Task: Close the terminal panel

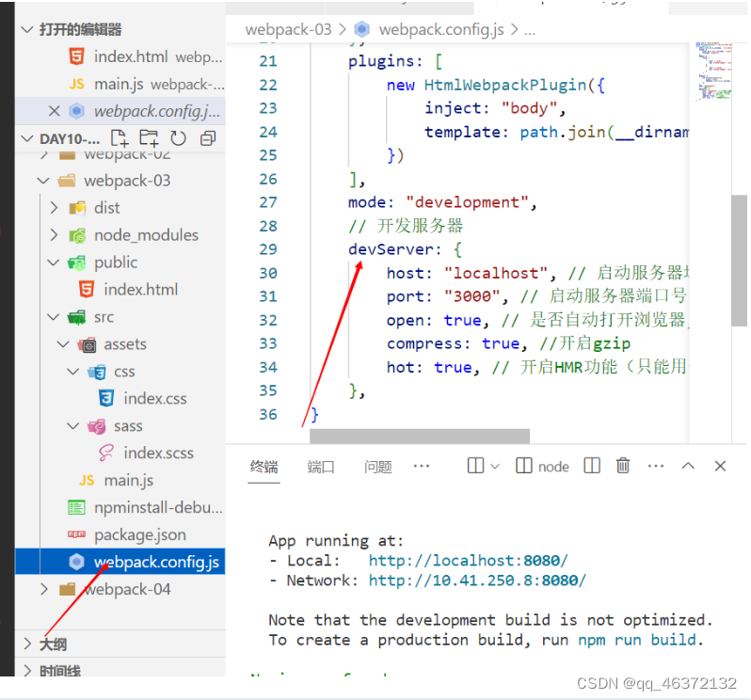Action: [x=720, y=466]
